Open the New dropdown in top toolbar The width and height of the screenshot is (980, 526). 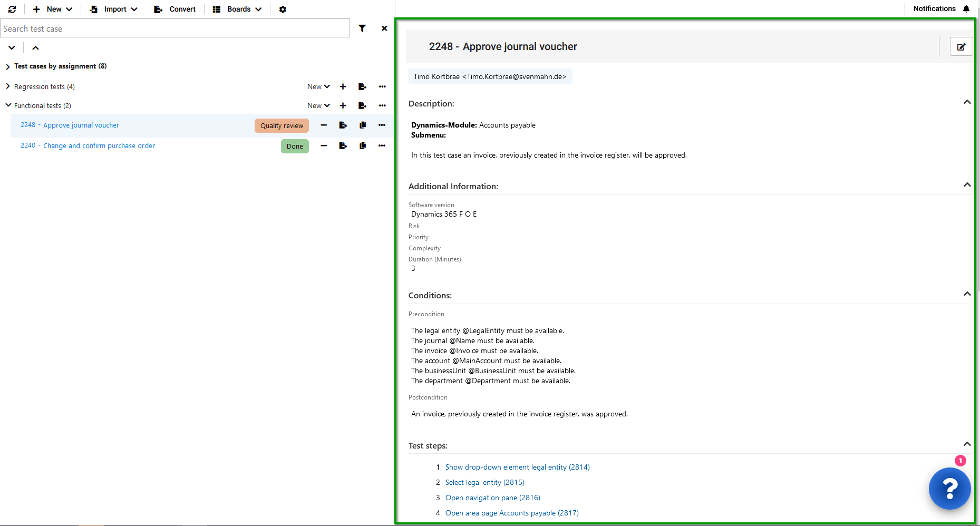pyautogui.click(x=53, y=9)
